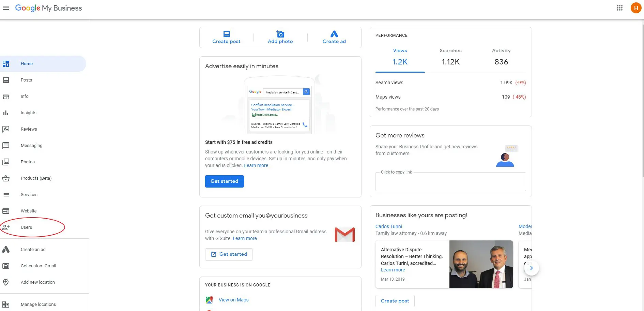Open the Carlos Turini business link
Image resolution: width=644 pixels, height=311 pixels.
click(389, 226)
